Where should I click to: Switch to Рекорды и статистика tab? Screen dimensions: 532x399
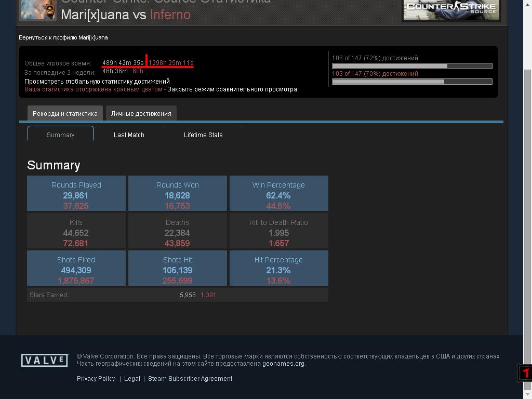pos(65,113)
